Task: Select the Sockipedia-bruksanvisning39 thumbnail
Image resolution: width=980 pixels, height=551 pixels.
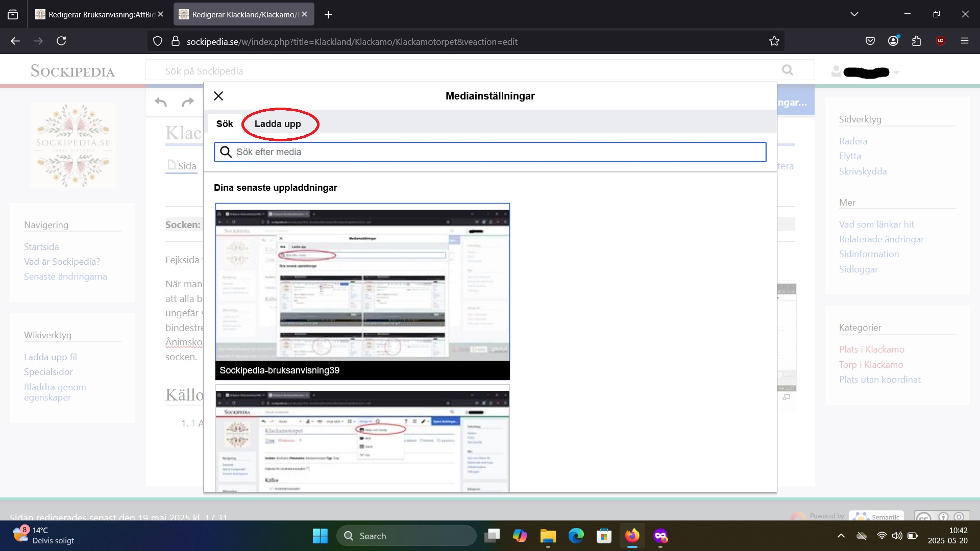Action: pyautogui.click(x=362, y=291)
